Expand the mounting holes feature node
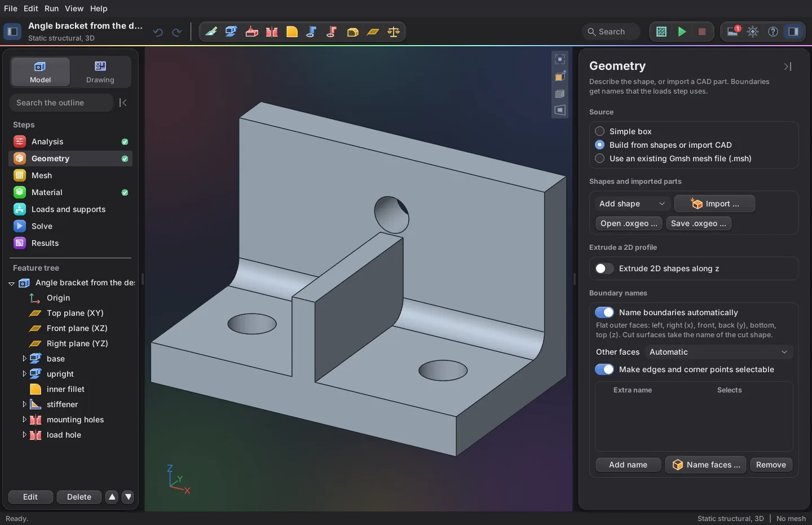Screen dimensions: 812x525 24,420
